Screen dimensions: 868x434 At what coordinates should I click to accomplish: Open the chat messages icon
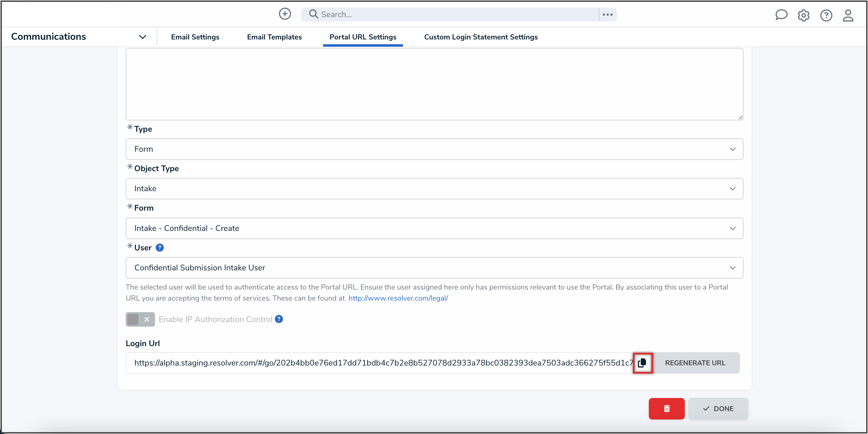[x=781, y=15]
